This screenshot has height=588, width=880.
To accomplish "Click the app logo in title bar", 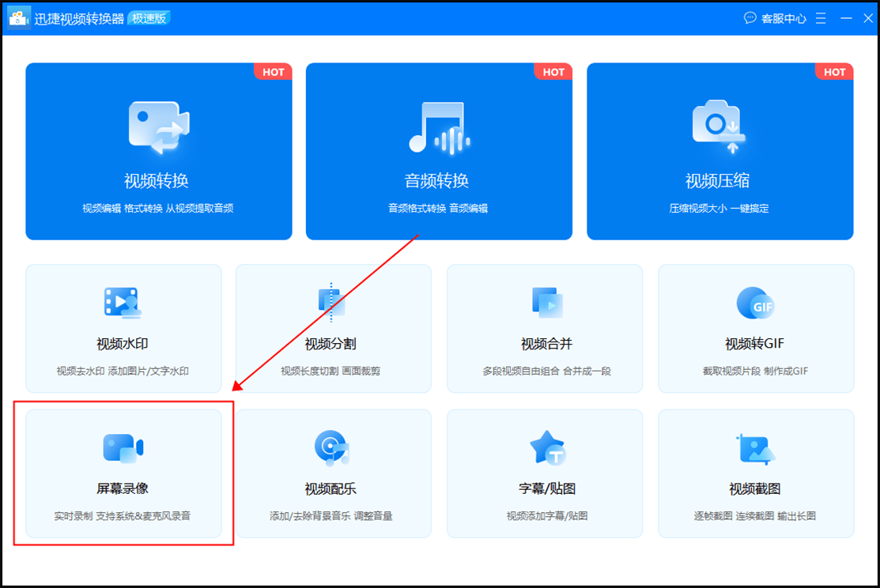I will [18, 17].
